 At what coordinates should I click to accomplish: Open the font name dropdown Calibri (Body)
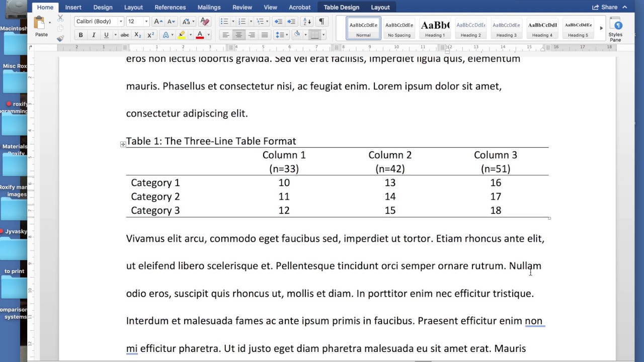[121, 22]
